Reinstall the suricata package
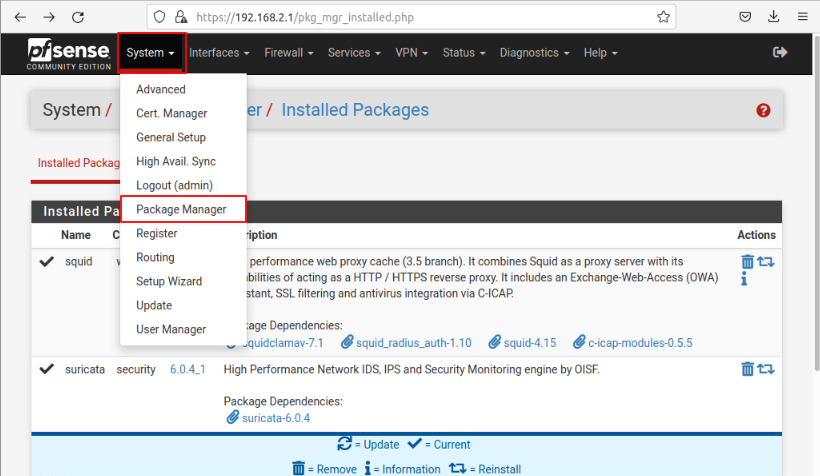Viewport: 820px width, 476px height. [x=766, y=369]
